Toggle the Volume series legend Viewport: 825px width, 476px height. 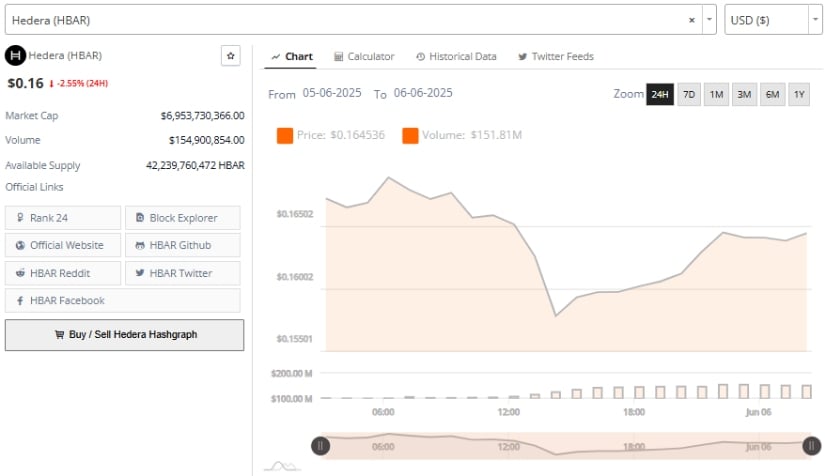click(x=460, y=135)
